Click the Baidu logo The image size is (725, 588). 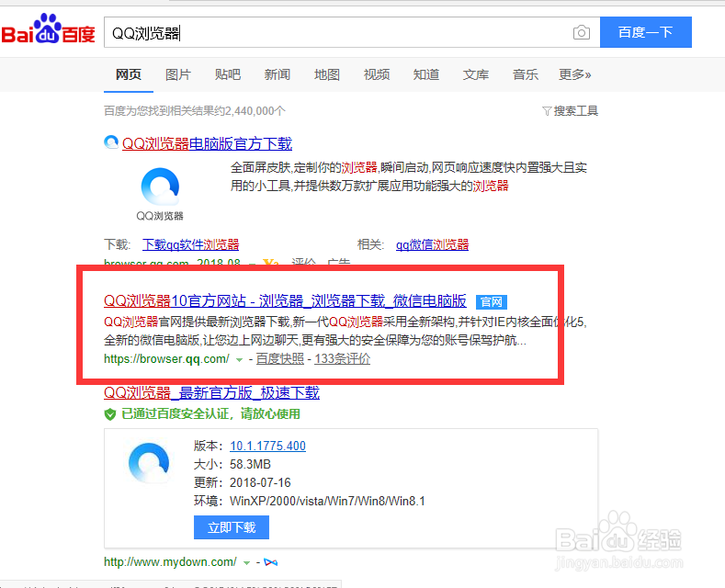coord(48,29)
